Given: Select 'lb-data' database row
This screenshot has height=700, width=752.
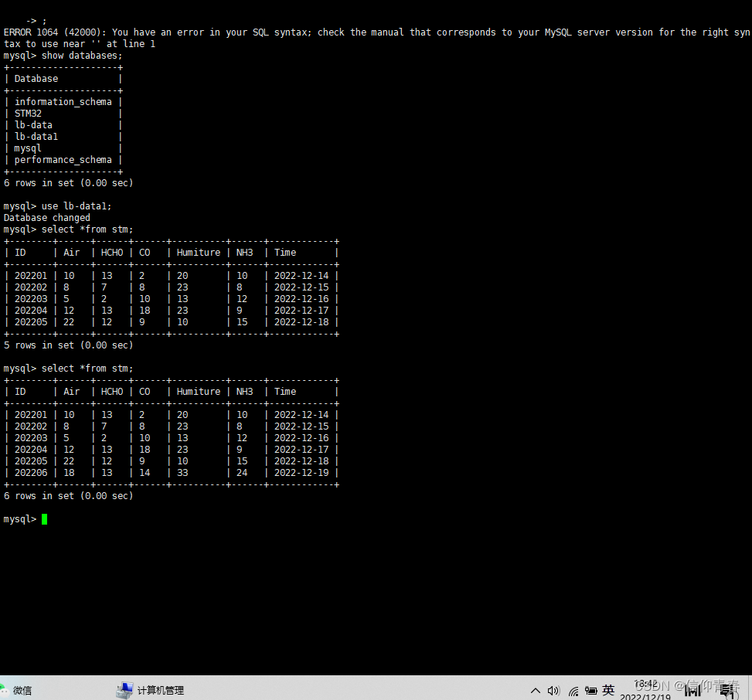Looking at the screenshot, I should [33, 125].
